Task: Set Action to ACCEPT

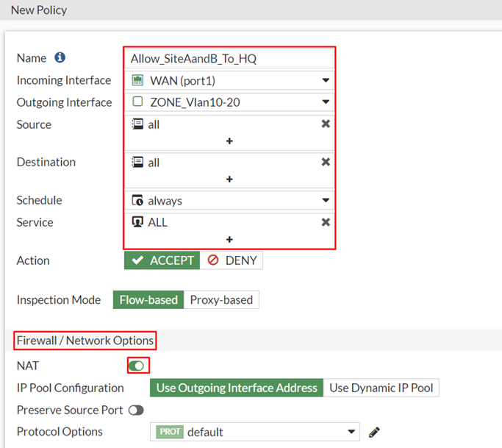Action: pos(162,260)
